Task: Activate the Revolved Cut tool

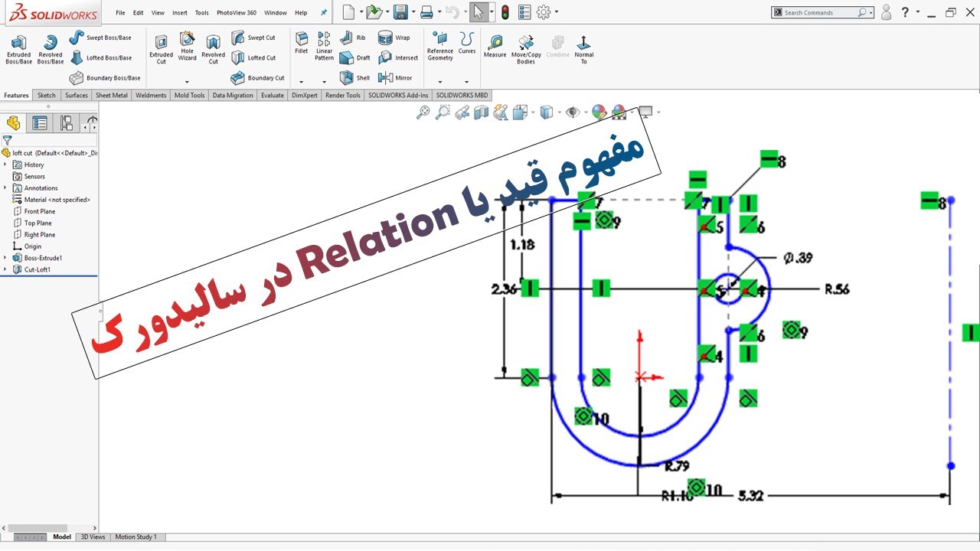Action: 213,49
